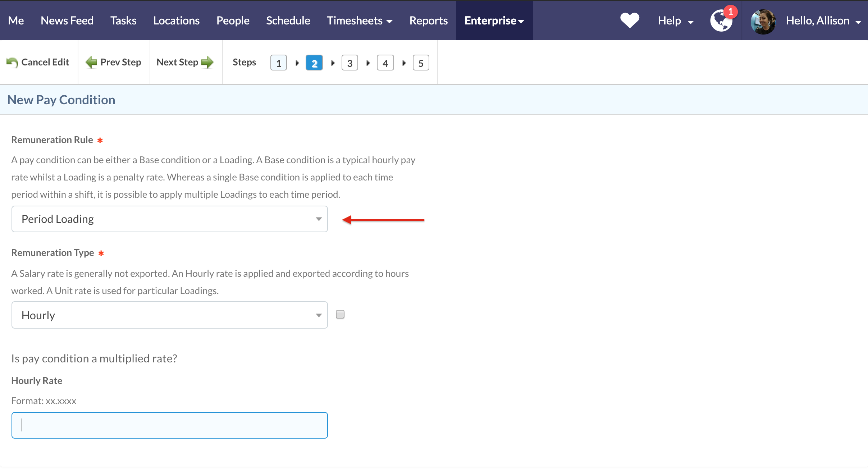Click the green Prev Step arrow icon

tap(91, 63)
